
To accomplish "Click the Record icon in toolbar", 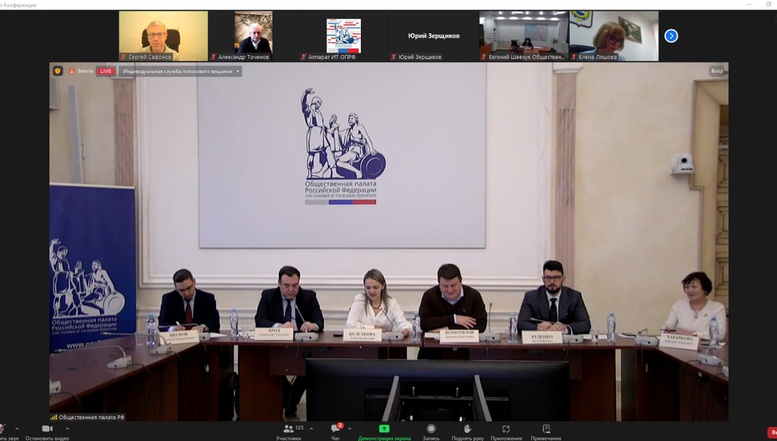I will pos(431,429).
